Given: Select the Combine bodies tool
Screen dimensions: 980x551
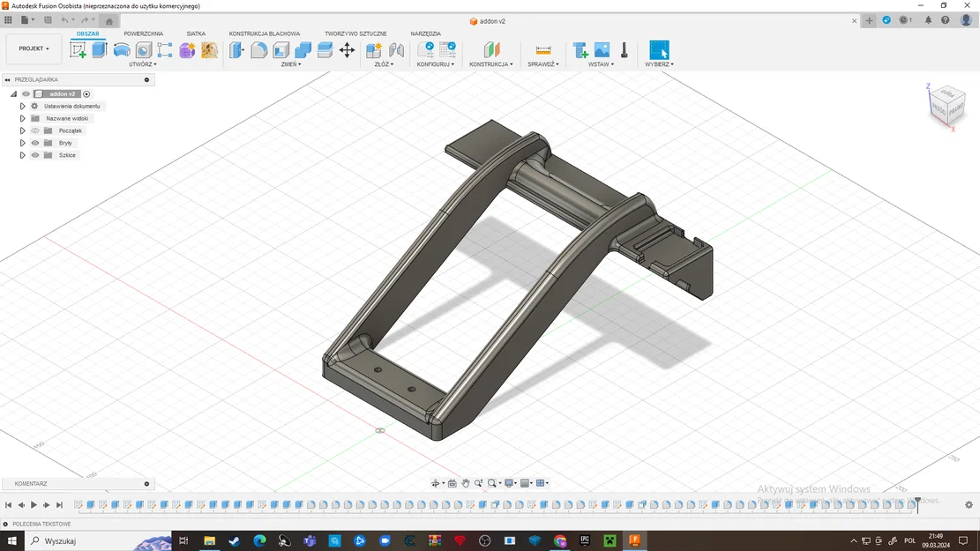Looking at the screenshot, I should pyautogui.click(x=303, y=50).
